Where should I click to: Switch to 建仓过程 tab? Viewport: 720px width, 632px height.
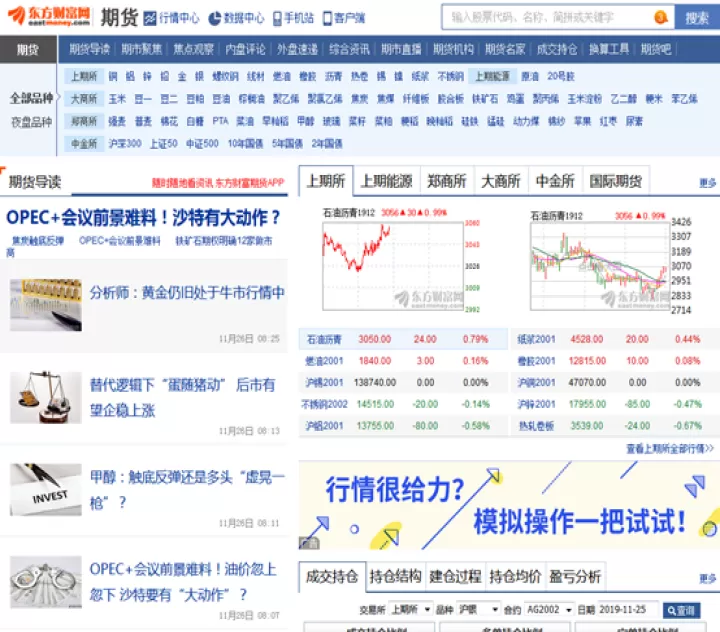(x=455, y=576)
